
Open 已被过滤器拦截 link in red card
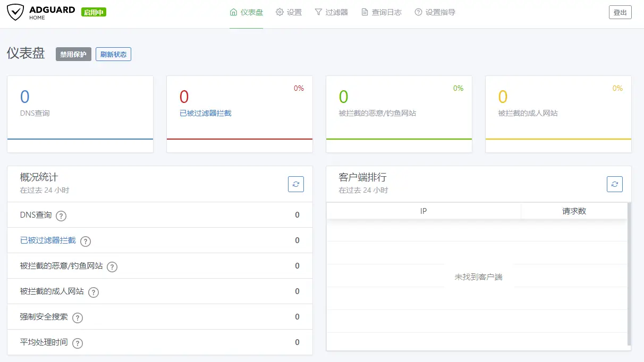tap(206, 113)
